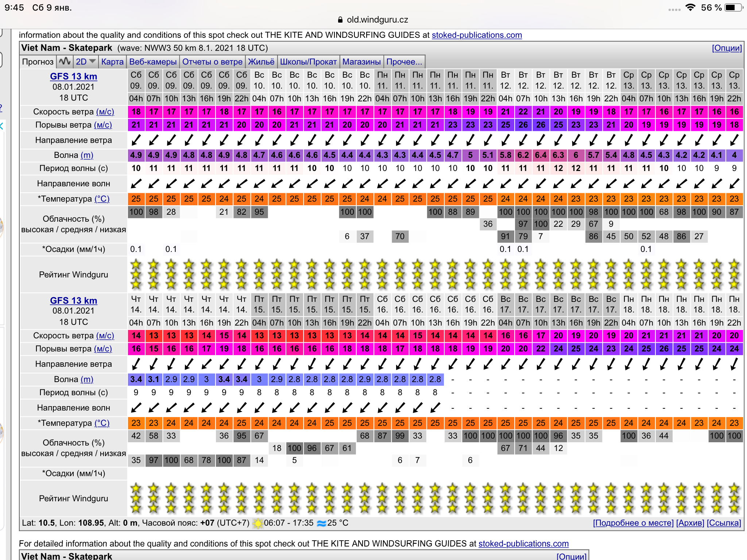Open the graph view icon tab
747x560 pixels.
point(65,62)
